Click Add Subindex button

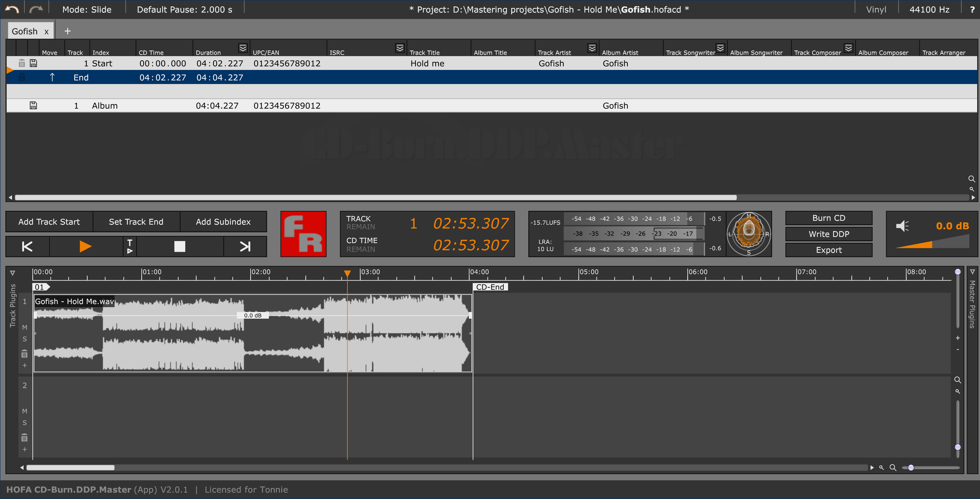coord(223,222)
